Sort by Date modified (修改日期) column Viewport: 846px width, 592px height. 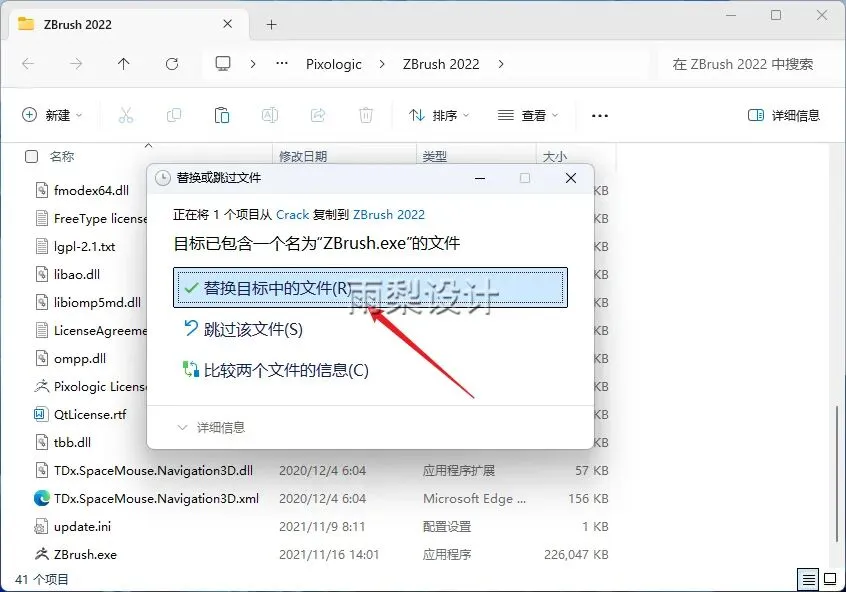click(303, 156)
